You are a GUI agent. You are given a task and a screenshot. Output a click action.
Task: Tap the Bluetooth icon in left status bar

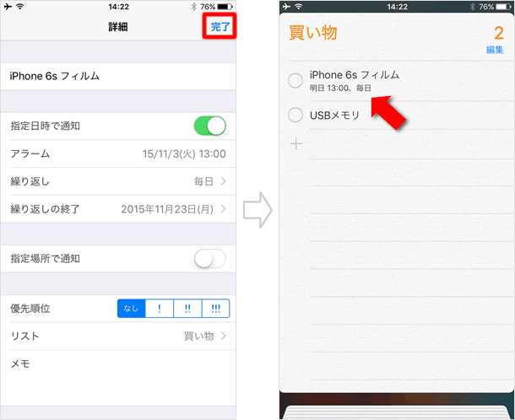pyautogui.click(x=194, y=7)
